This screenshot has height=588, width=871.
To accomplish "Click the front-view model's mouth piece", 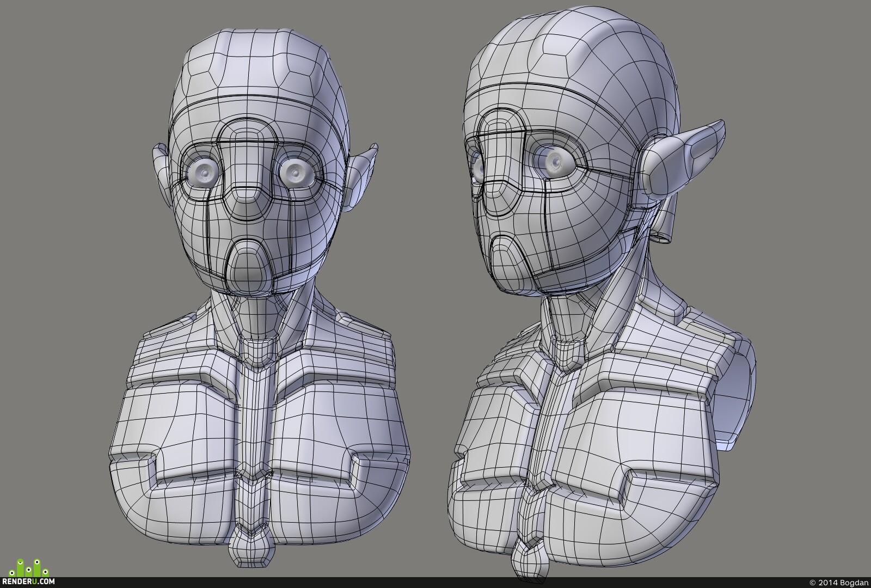I will 248,267.
